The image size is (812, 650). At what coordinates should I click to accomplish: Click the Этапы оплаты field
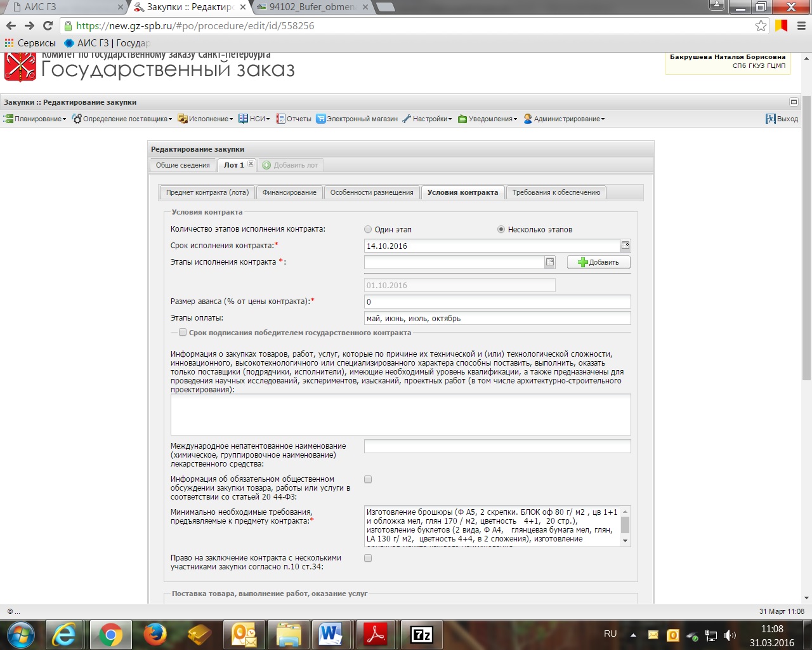[x=497, y=318]
